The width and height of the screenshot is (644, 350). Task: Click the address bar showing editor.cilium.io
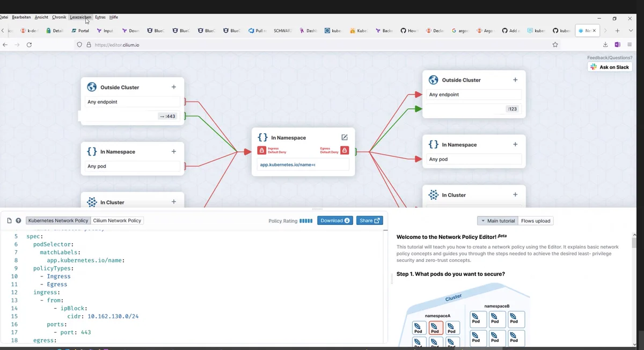click(317, 45)
